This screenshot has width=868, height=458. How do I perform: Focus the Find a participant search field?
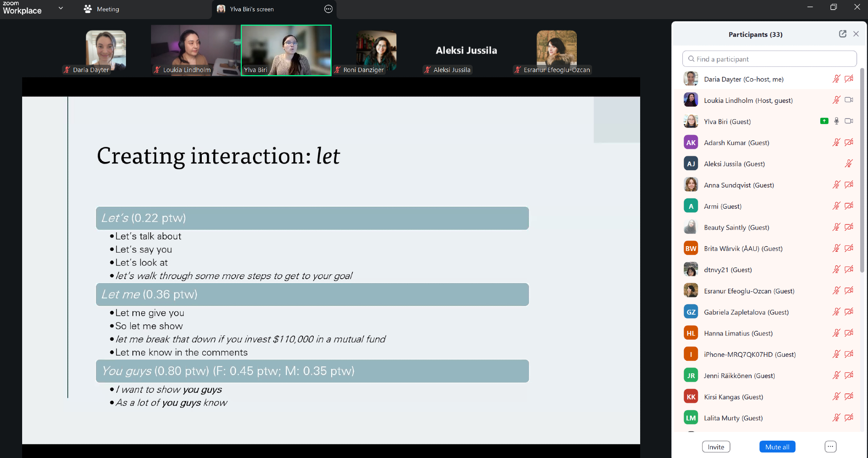[769, 59]
